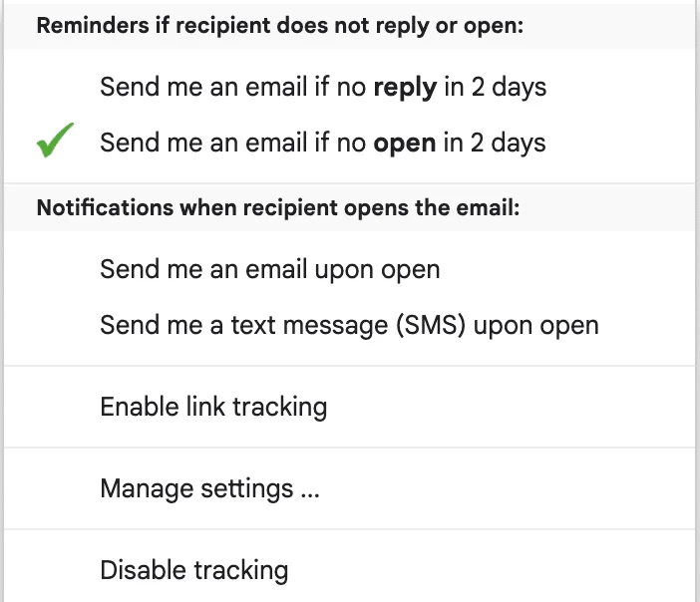Click the 'Reminders if recipient does not reply' header
This screenshot has height=602, width=700.
coord(279,26)
